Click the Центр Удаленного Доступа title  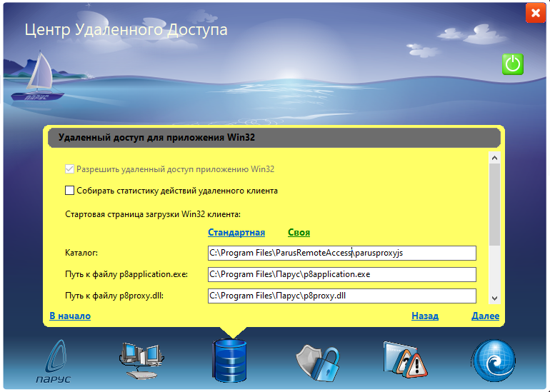click(x=126, y=30)
